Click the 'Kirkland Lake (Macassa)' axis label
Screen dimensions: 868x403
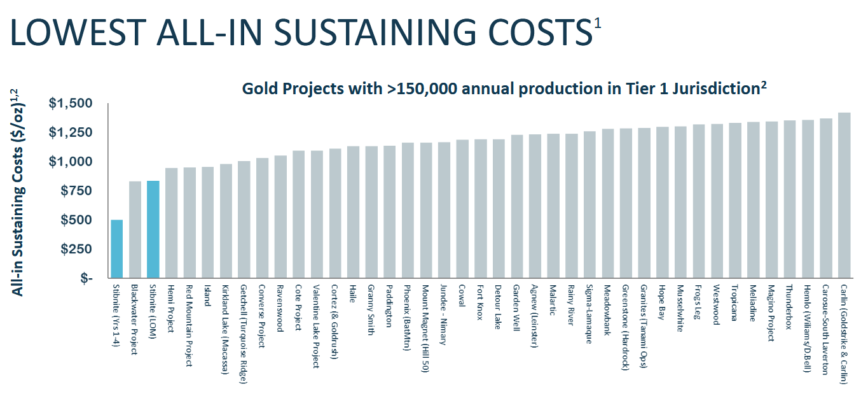226,329
